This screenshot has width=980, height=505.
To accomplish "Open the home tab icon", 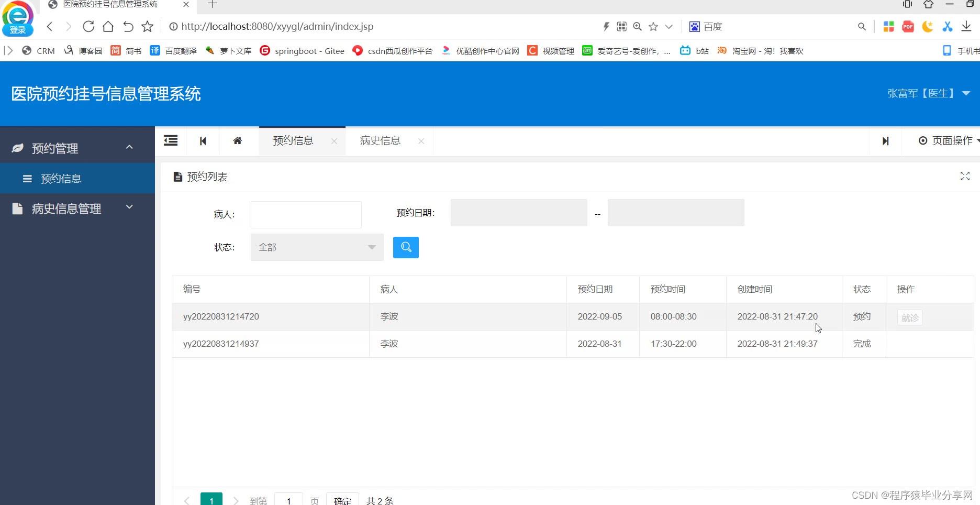I will [238, 140].
